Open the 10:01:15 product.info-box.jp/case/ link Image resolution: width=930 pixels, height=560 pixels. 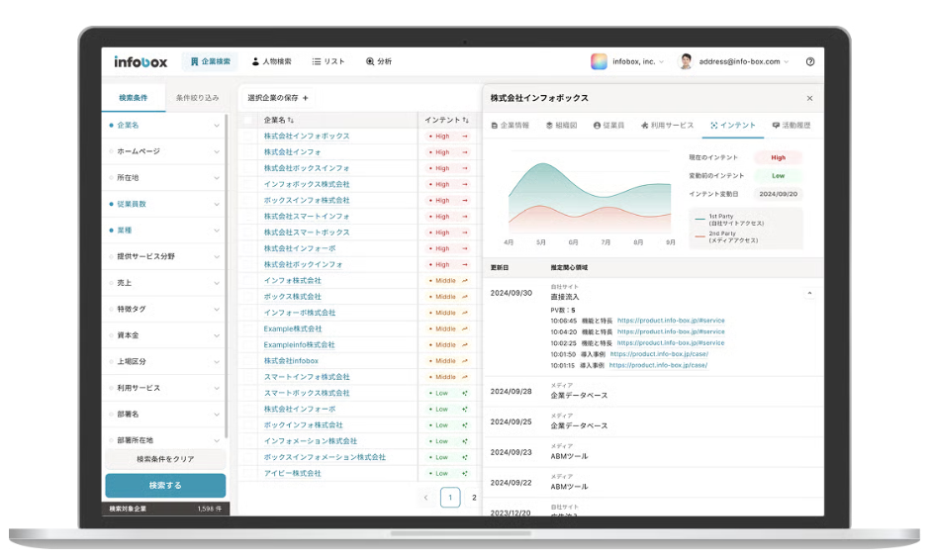click(x=658, y=365)
